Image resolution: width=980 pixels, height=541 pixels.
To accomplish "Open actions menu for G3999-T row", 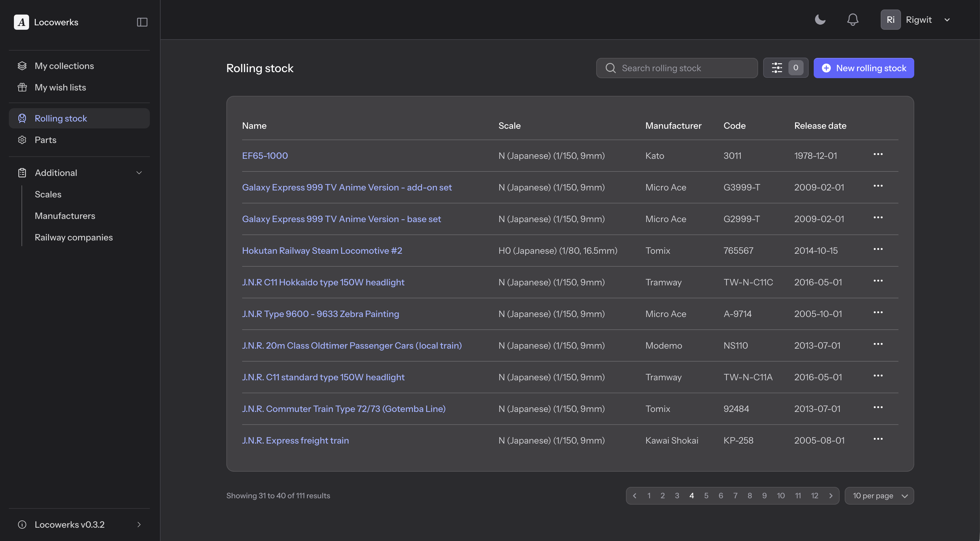I will point(878,186).
